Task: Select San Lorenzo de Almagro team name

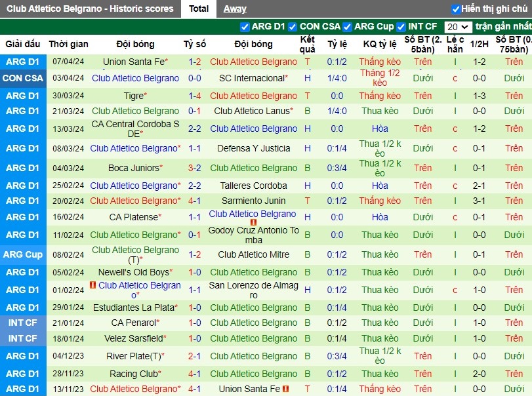Action: [x=253, y=290]
